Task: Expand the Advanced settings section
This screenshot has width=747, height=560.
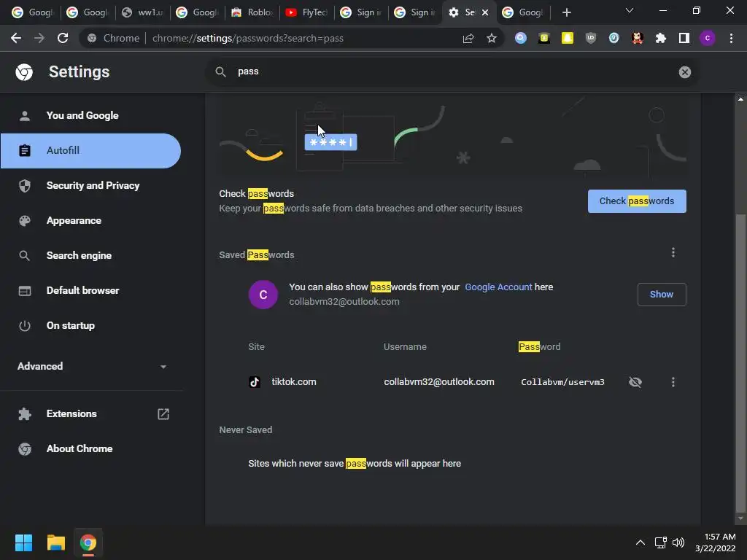Action: point(91,366)
